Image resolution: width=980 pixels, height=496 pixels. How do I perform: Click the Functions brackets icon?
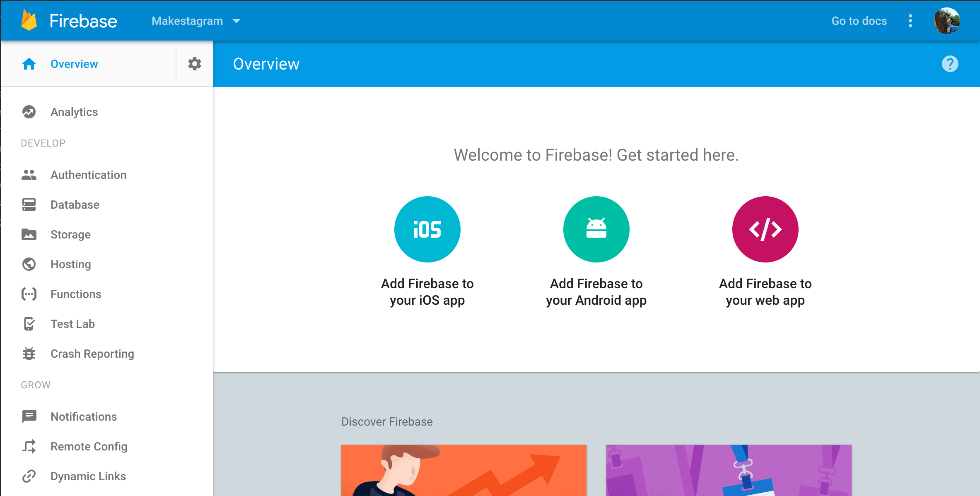tap(29, 294)
